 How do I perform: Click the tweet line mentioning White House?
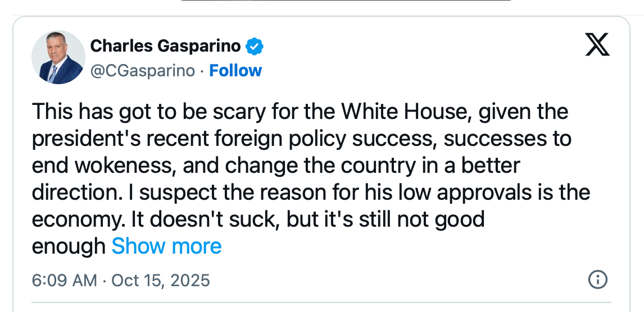tap(300, 112)
